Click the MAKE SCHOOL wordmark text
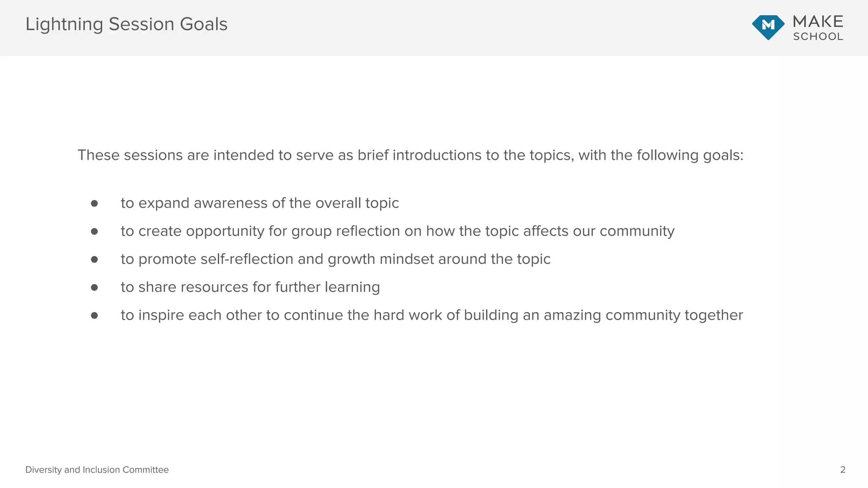Viewport: 868px width, 488px height. click(x=818, y=28)
